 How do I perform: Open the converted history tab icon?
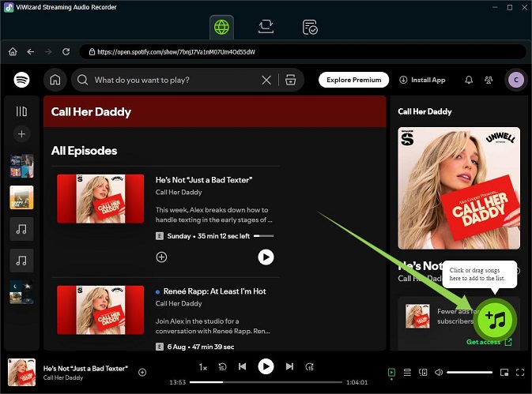tap(309, 27)
